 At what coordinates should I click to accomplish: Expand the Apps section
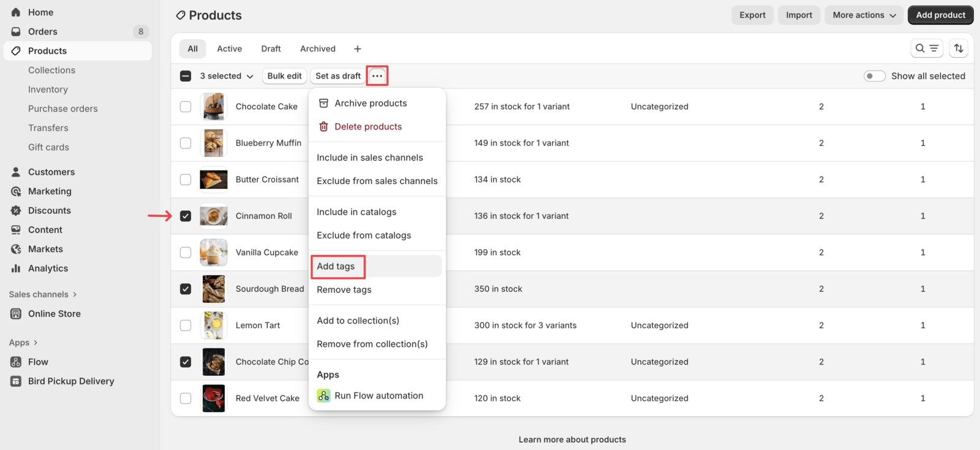tap(23, 343)
